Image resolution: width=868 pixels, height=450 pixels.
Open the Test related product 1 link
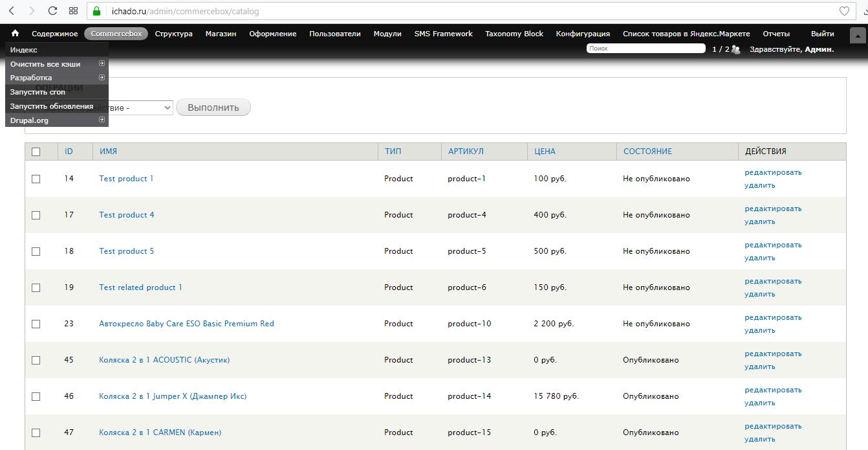coord(140,287)
